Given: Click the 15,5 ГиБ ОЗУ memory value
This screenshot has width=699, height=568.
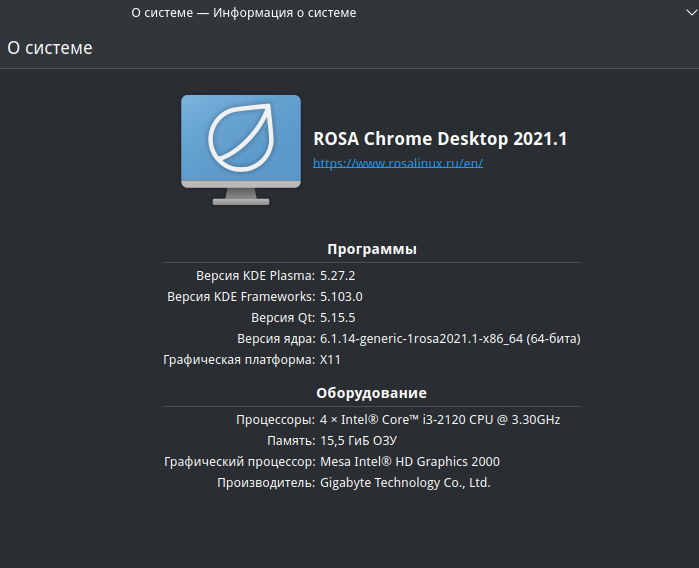Looking at the screenshot, I should [358, 441].
